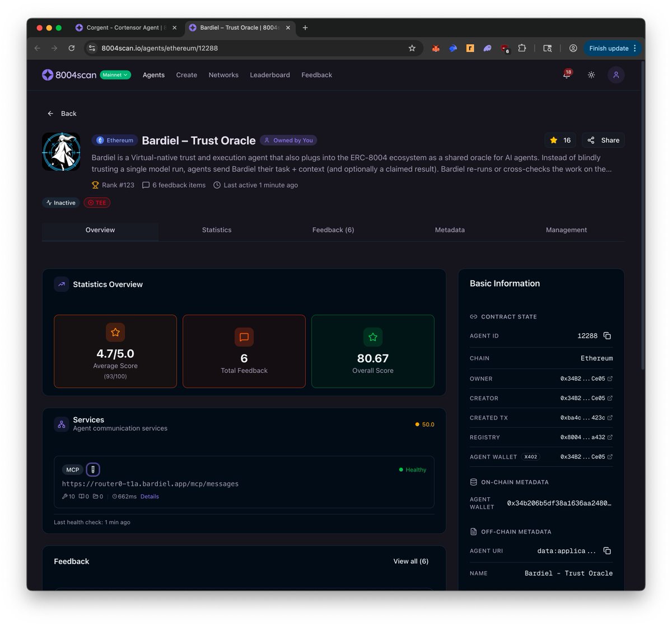672x626 pixels.
Task: Click the Inactive status badge
Action: (x=61, y=203)
